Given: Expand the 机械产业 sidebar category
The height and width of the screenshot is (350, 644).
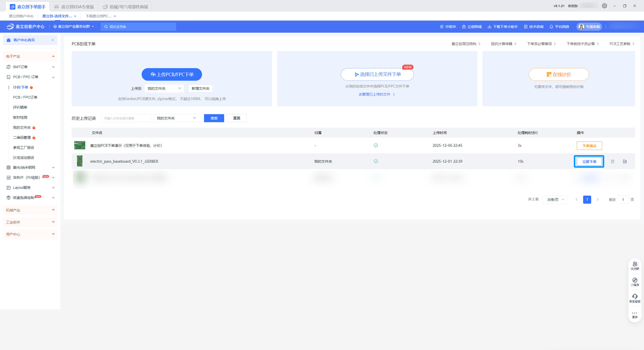Looking at the screenshot, I should (x=30, y=210).
